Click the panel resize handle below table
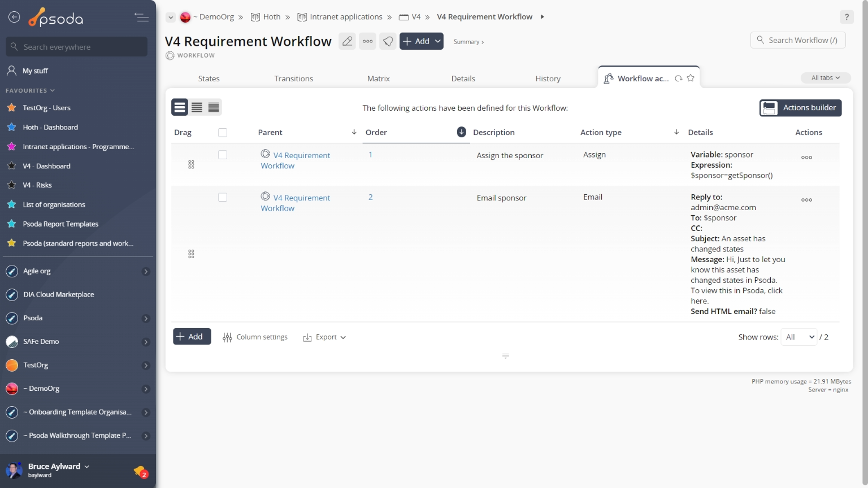This screenshot has height=488, width=868. point(506,356)
